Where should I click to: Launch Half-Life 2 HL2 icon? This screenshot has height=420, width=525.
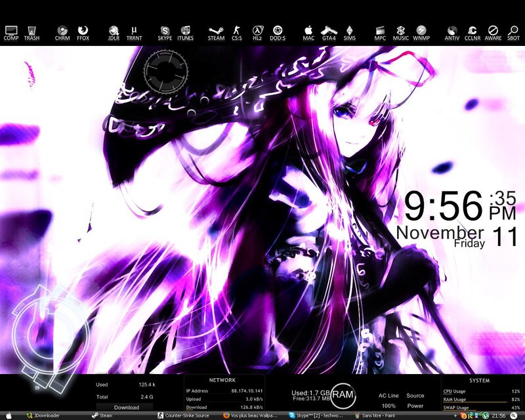257,33
